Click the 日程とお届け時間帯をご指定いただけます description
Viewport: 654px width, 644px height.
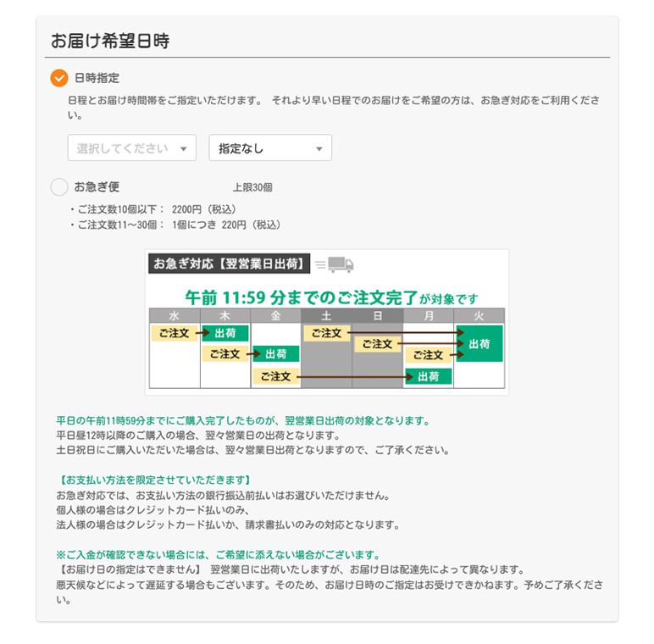pyautogui.click(x=334, y=108)
